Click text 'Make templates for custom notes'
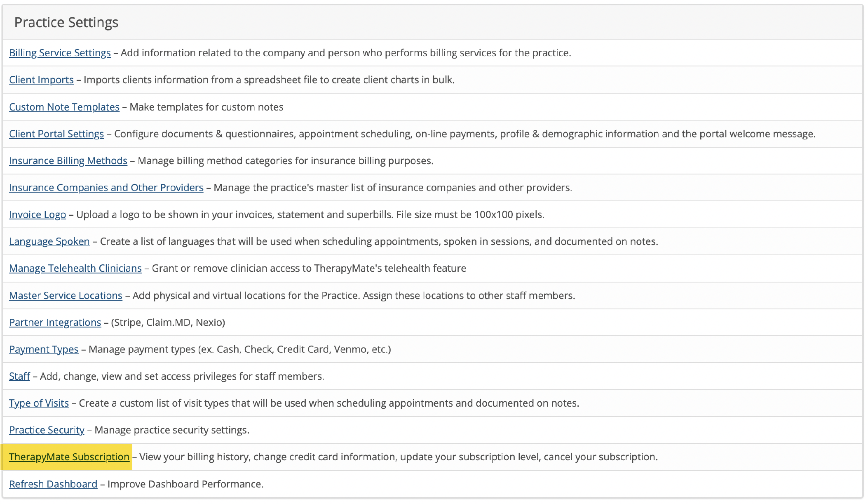868x504 pixels. pos(206,107)
